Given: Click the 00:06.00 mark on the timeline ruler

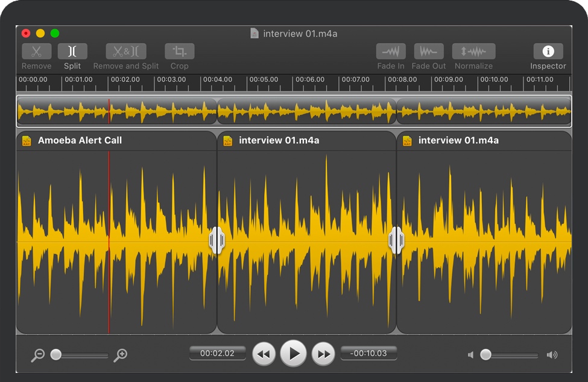Looking at the screenshot, I should (x=310, y=80).
